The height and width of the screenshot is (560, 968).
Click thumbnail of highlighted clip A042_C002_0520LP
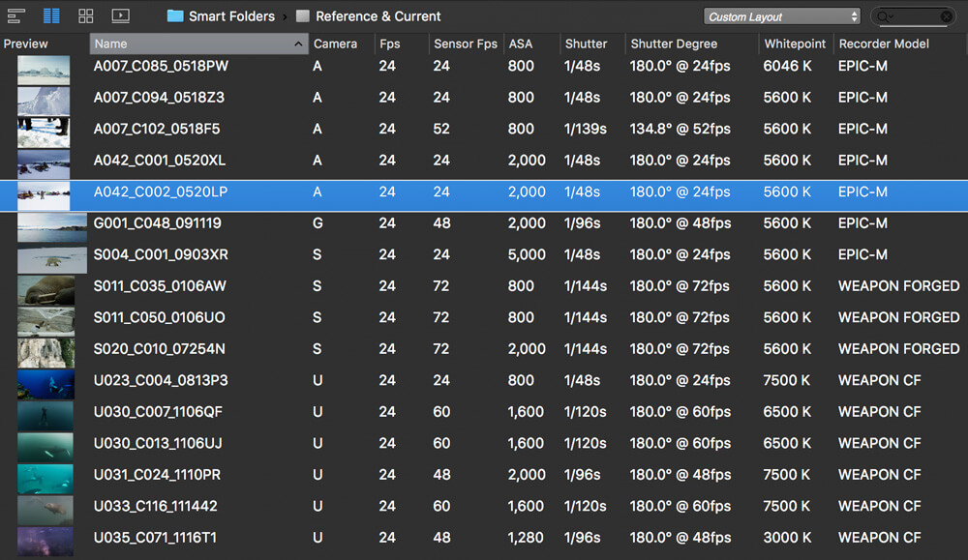tap(44, 195)
